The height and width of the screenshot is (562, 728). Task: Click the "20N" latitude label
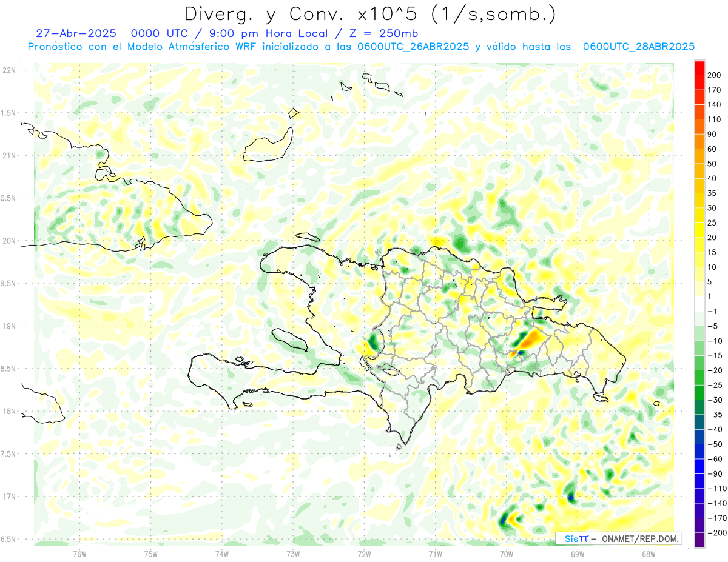(9, 241)
